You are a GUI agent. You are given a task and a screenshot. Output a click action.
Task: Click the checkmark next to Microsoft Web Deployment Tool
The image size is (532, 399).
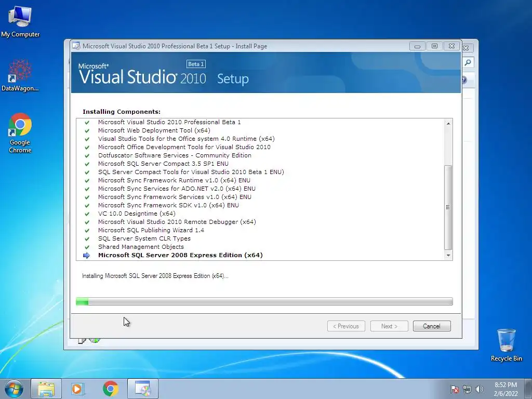pos(87,130)
